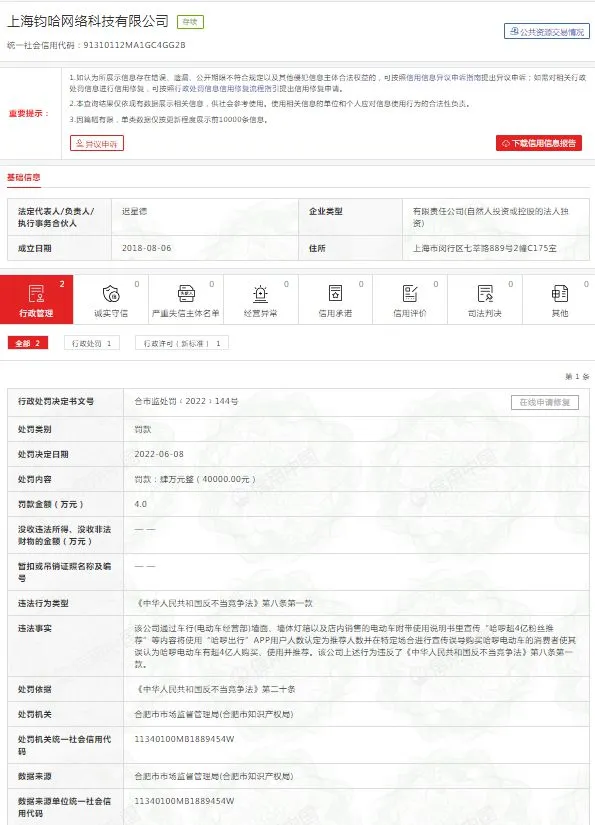Click the penalty document number 合市监处罚〔2022〕144号
This screenshot has width=595, height=825.
[186, 401]
